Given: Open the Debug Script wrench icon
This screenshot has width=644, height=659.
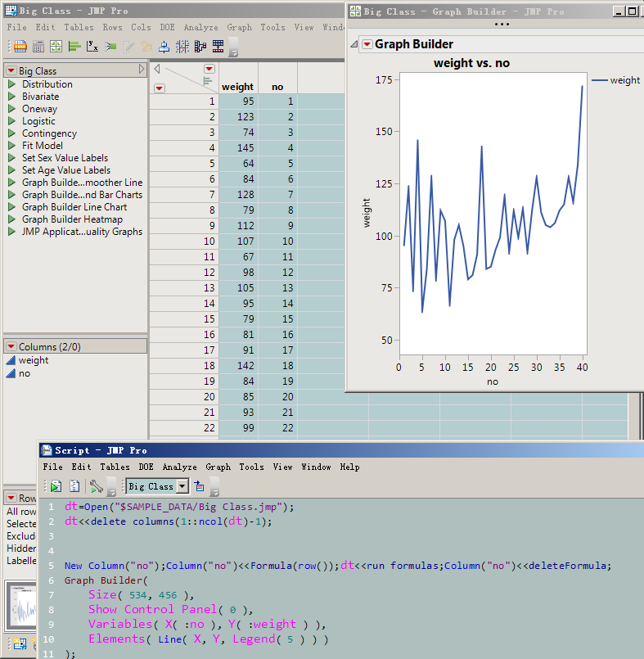Looking at the screenshot, I should tap(97, 486).
